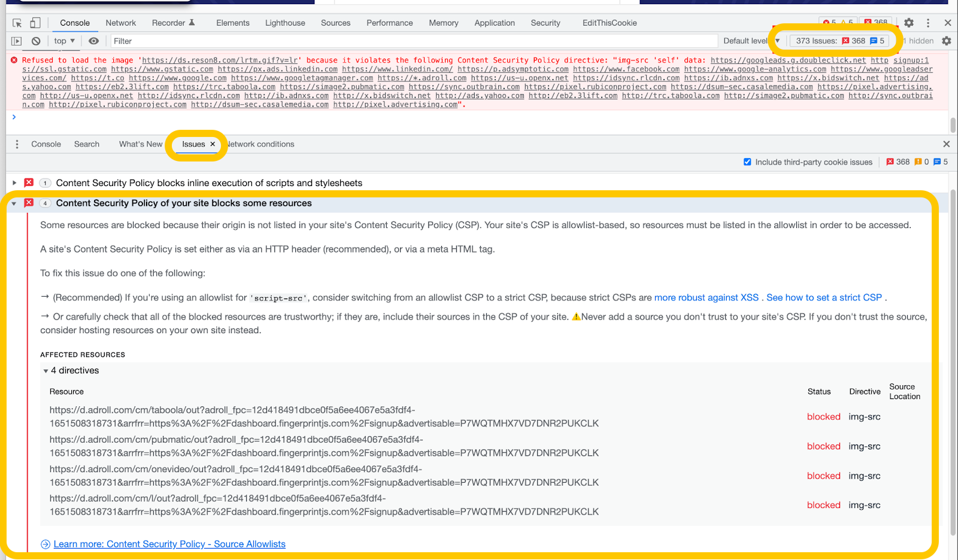
Task: Open the Network panel tab
Action: pyautogui.click(x=121, y=23)
